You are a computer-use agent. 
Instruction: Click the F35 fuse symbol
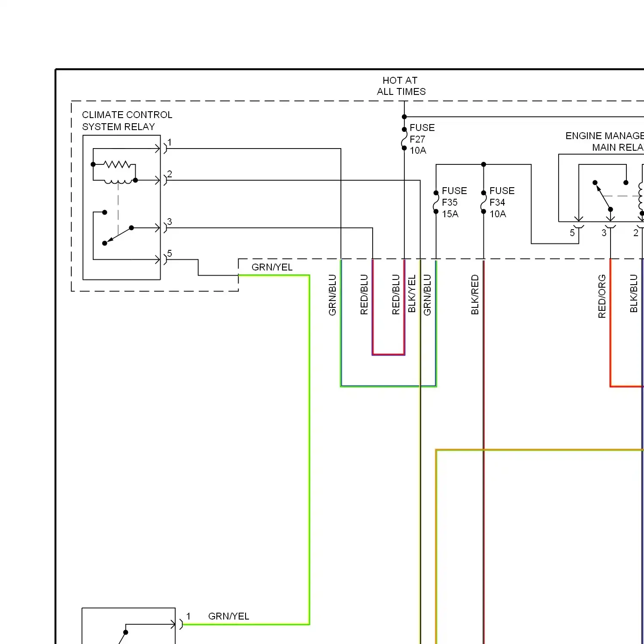(x=436, y=202)
